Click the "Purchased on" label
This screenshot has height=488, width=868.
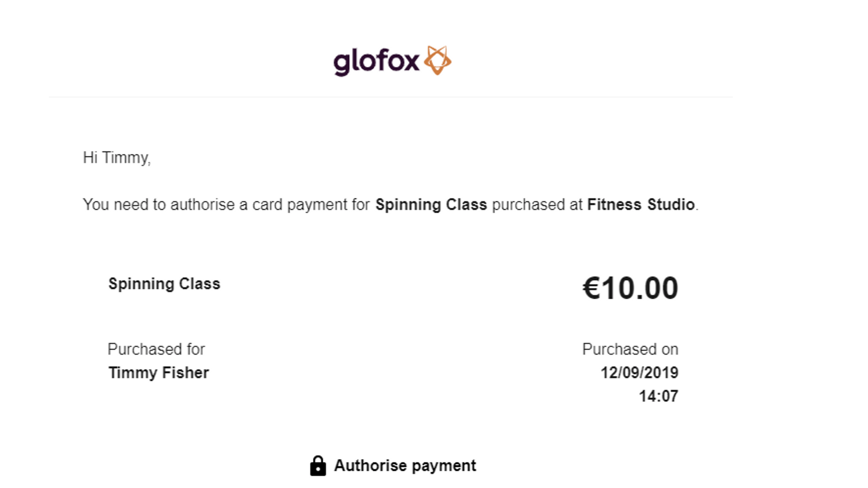pyautogui.click(x=630, y=349)
